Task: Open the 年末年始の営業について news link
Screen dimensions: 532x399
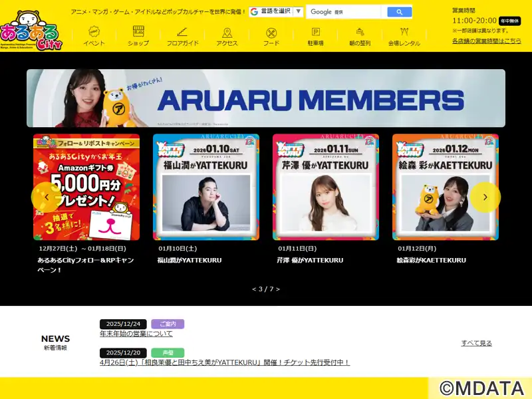Action: (x=136, y=334)
